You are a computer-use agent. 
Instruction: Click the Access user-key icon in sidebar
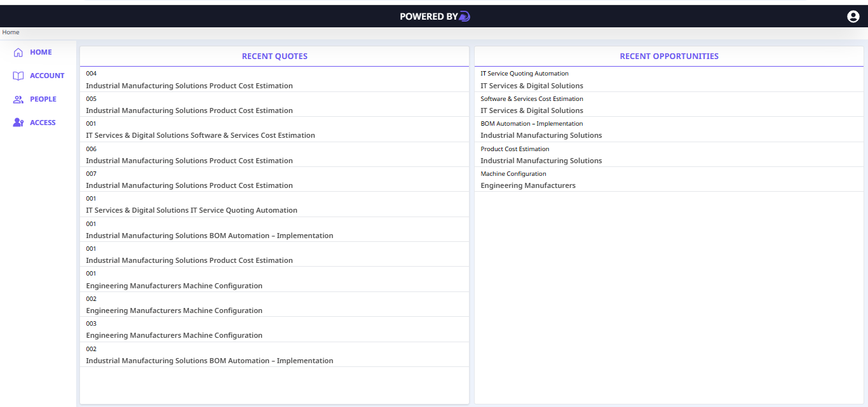tap(18, 123)
